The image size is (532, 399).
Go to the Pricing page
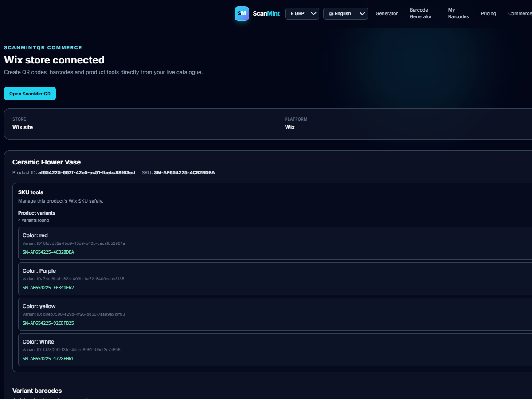click(489, 13)
